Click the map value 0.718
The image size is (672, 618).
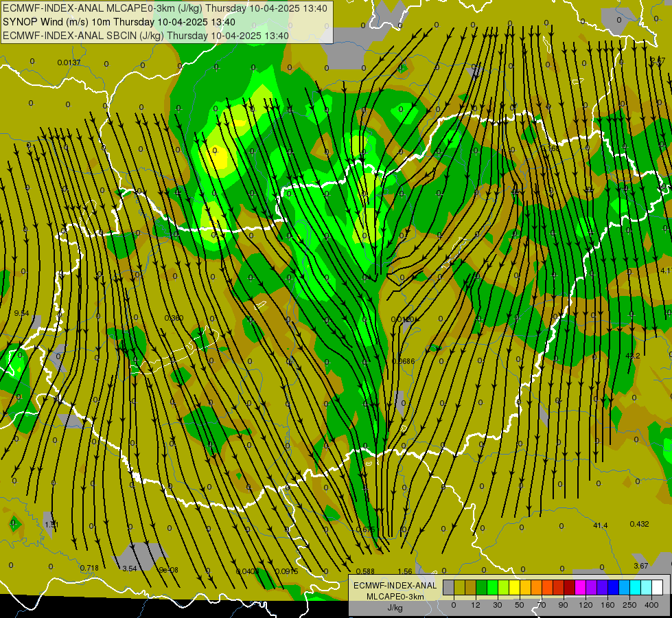click(x=89, y=568)
